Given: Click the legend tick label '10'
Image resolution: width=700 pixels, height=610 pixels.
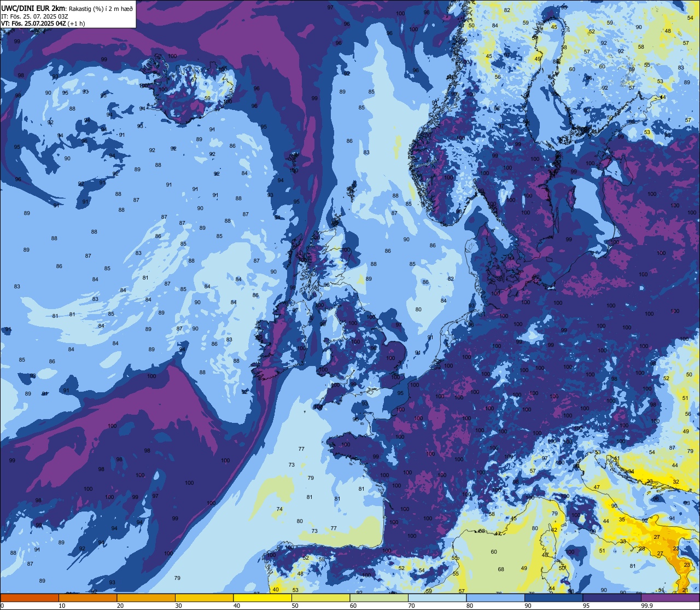Looking at the screenshot, I should [62, 605].
